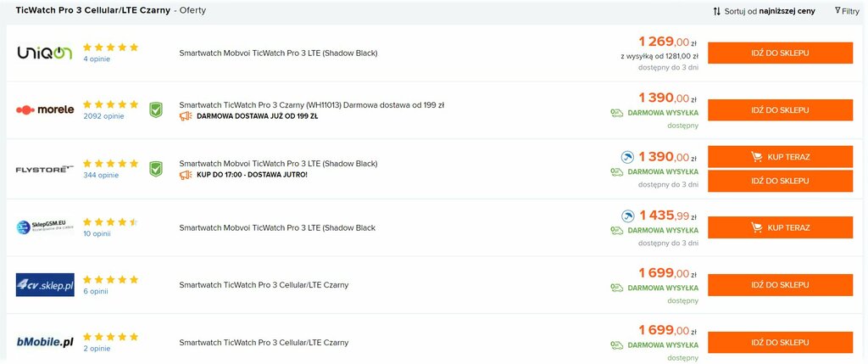Click KUP TERAZ in Flystore row
The width and height of the screenshot is (868, 364).
780,157
